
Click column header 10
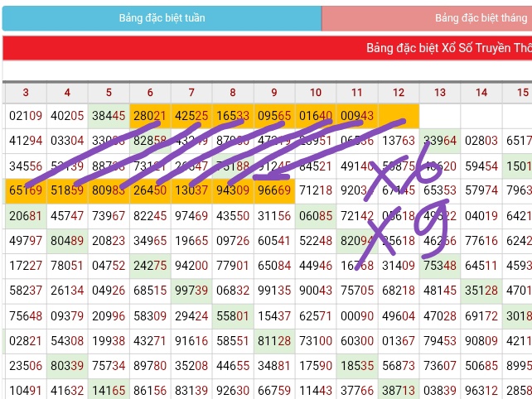[315, 93]
